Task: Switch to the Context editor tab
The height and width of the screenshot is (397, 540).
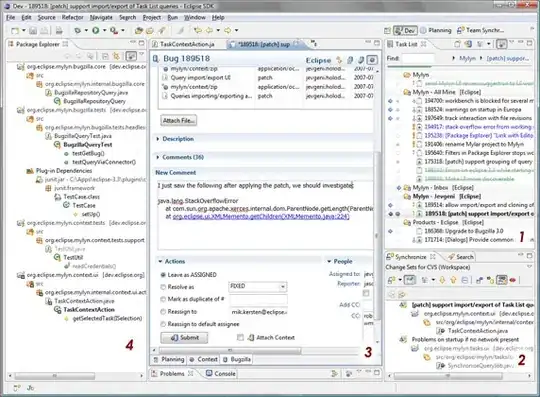Action: [204, 359]
